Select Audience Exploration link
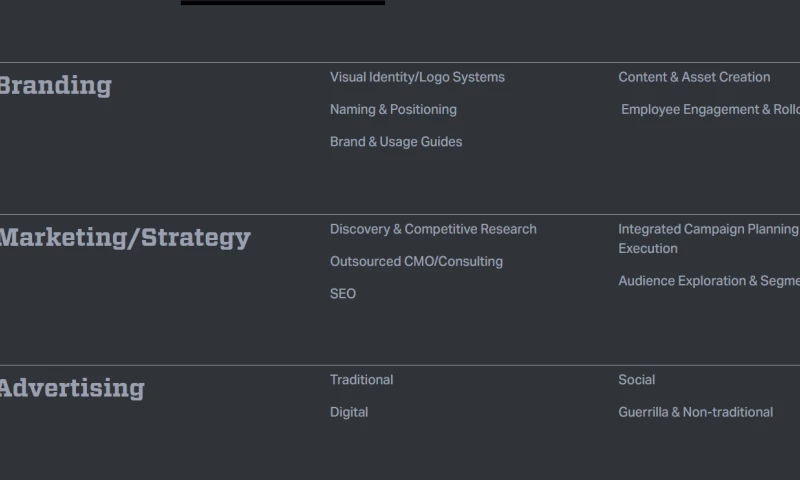The image size is (800, 480). pyautogui.click(x=708, y=281)
